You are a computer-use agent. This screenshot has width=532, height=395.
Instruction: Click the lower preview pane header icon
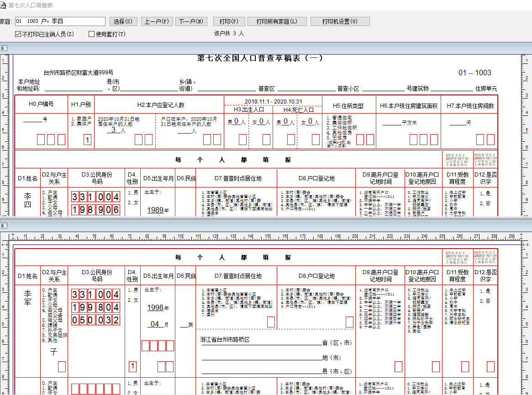click(4, 226)
